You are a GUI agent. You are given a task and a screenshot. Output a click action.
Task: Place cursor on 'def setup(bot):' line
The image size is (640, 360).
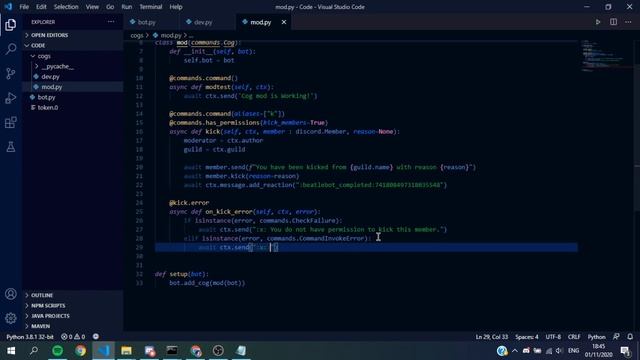(182, 274)
